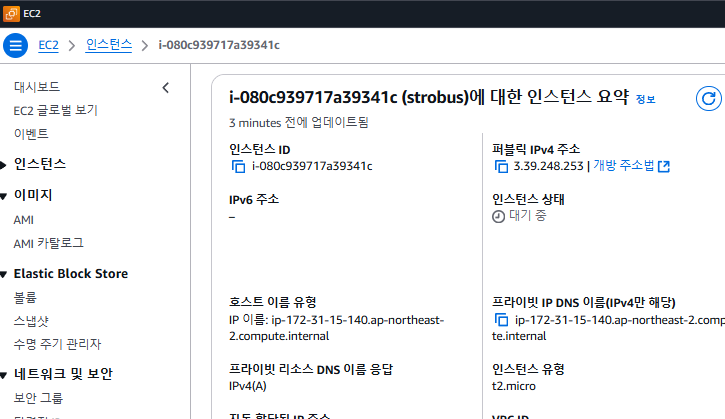Click the 인스턴스 유형 label

coord(528,369)
